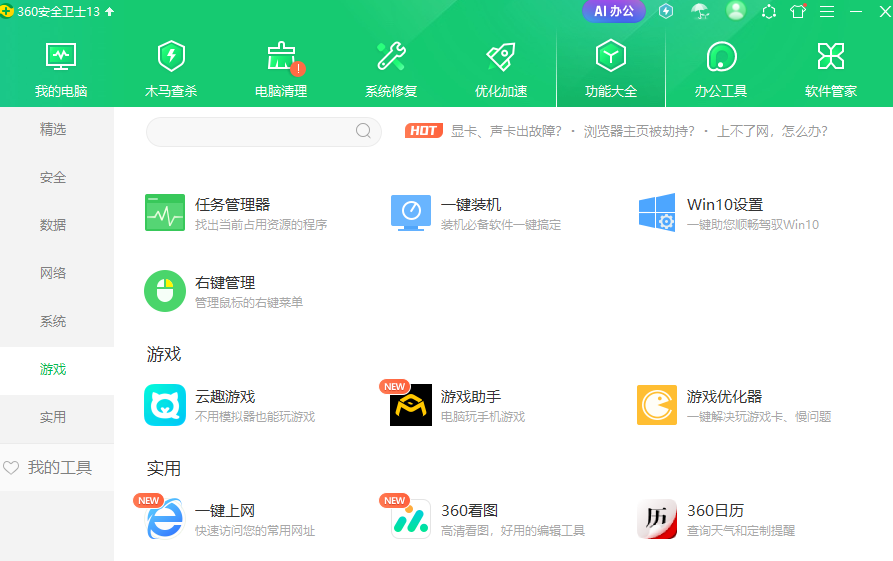Image resolution: width=893 pixels, height=561 pixels.
Task: Open 软件管家 icon
Action: [831, 56]
